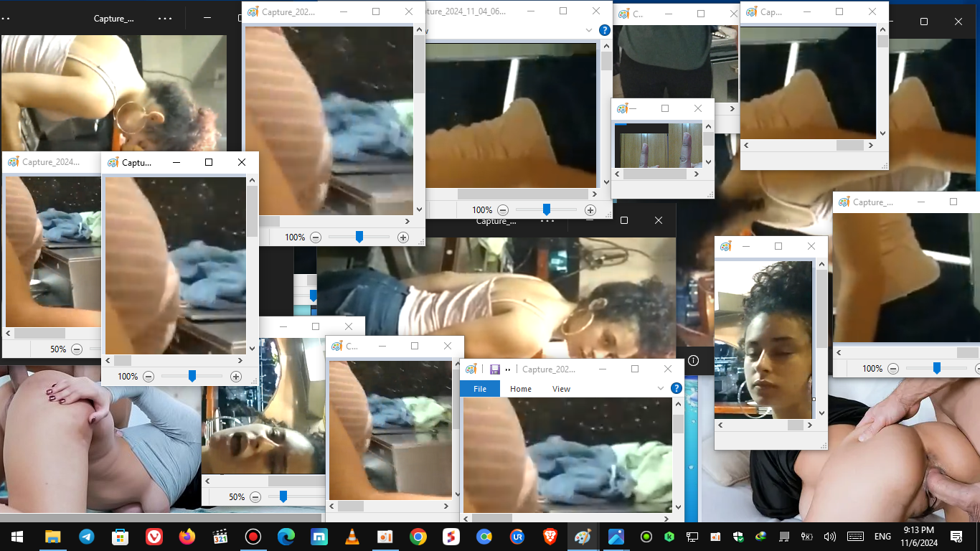Screen dimensions: 980x551
Task: Open Paint Help via blue question mark beside View tab
Action: [x=676, y=388]
